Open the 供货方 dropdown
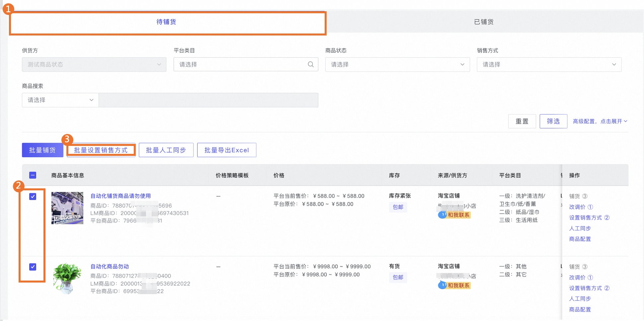Viewport: 644px width, 321px height. point(94,64)
